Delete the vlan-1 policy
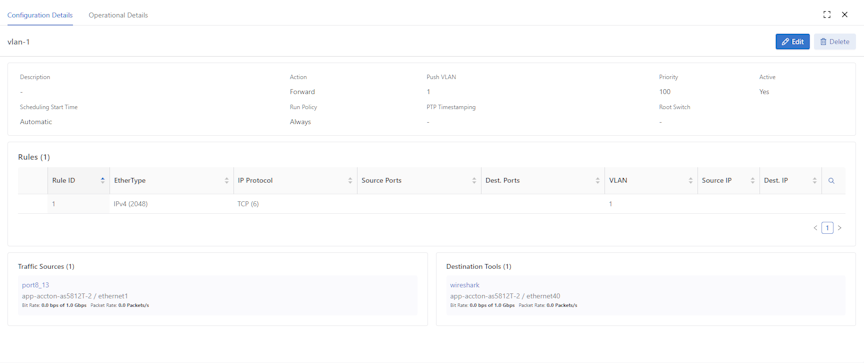Image resolution: width=864 pixels, height=363 pixels. pos(834,42)
